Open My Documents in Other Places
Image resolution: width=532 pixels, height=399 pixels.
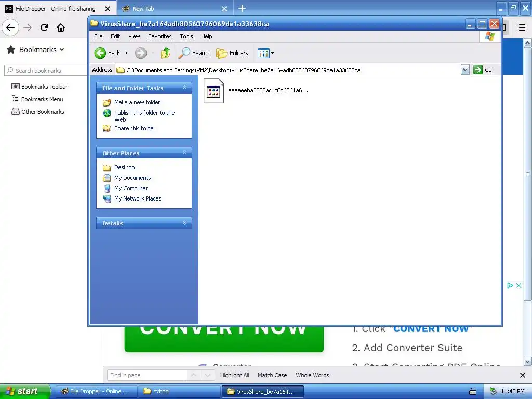tap(132, 178)
